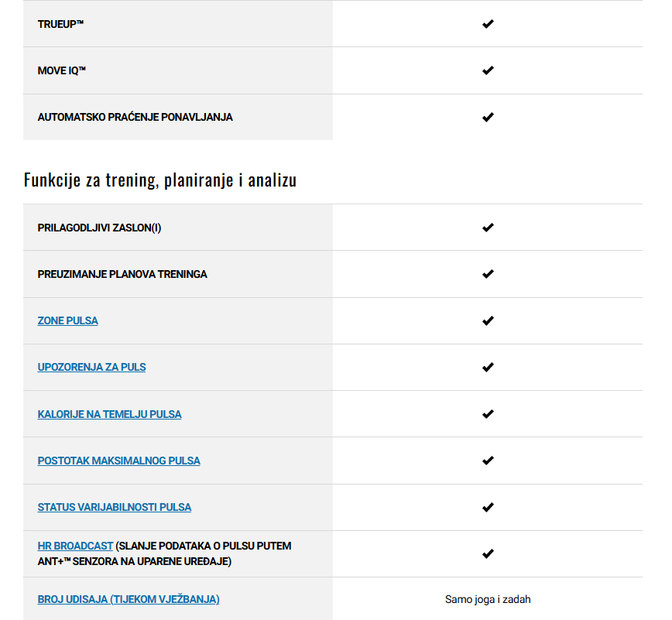Click checkmark in HR BROADCAST row

[488, 553]
